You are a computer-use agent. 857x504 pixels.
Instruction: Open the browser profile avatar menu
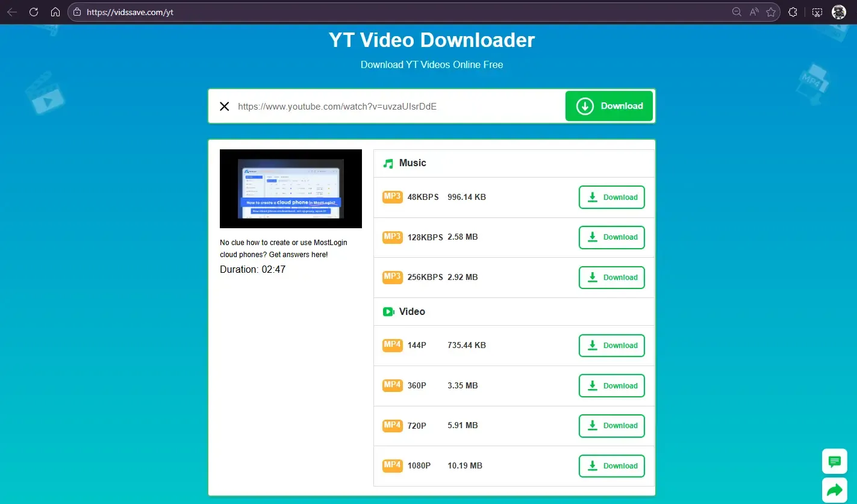838,11
